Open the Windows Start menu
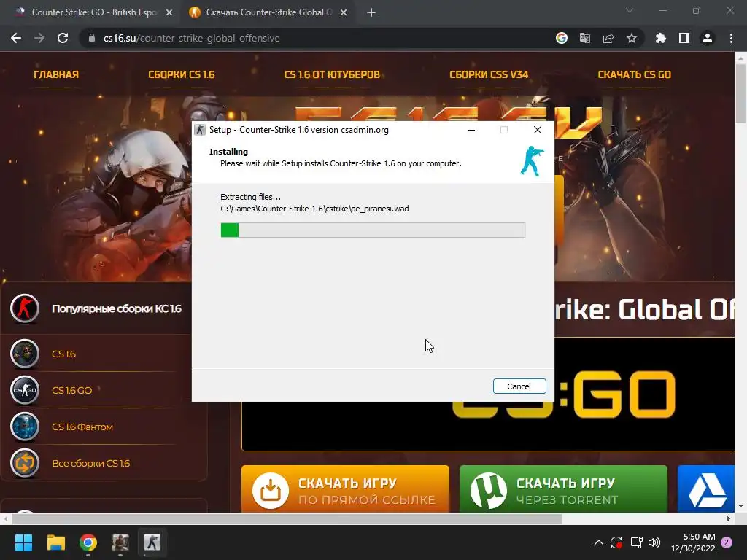 (x=23, y=542)
